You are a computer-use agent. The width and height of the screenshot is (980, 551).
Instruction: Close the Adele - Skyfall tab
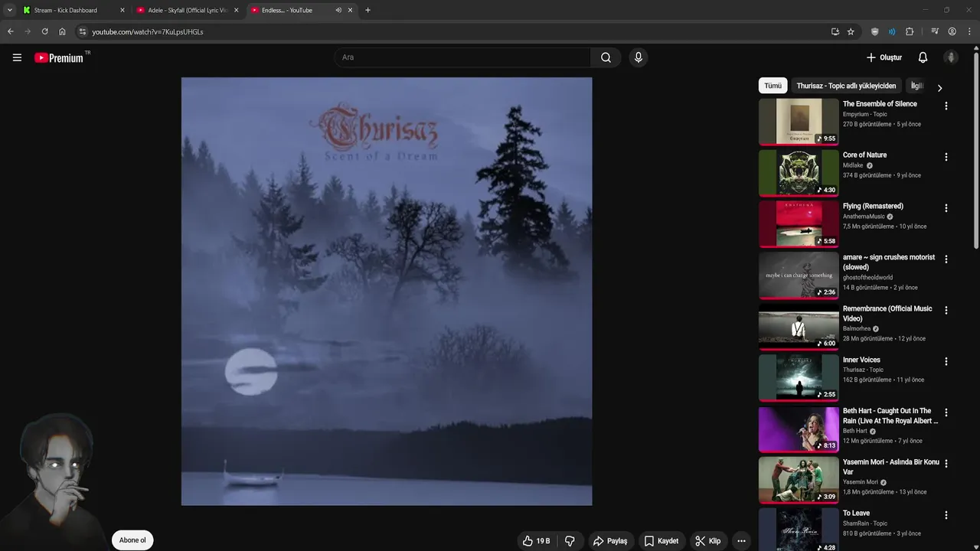236,10
